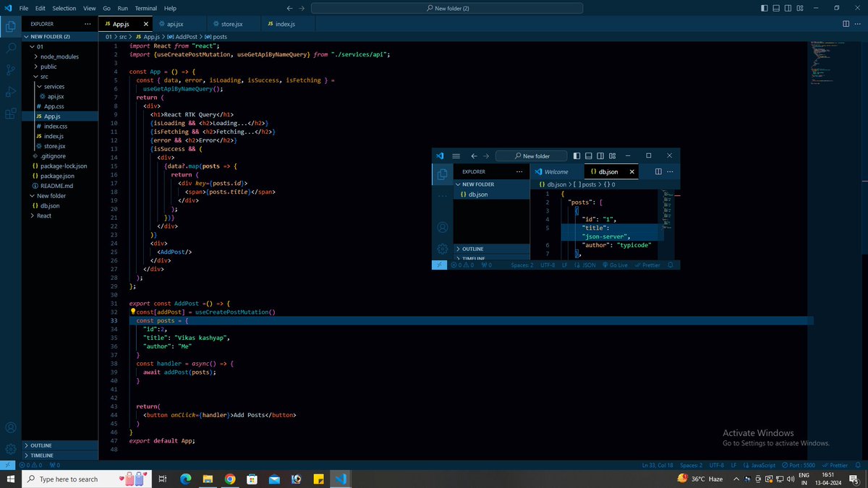Click Ln 33, Col 18 indicator

click(657, 465)
